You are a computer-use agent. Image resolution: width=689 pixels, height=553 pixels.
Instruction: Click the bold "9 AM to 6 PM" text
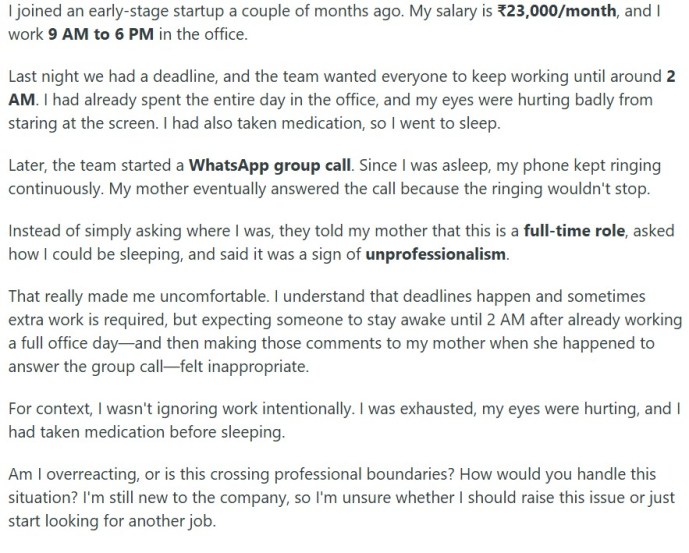pos(101,34)
